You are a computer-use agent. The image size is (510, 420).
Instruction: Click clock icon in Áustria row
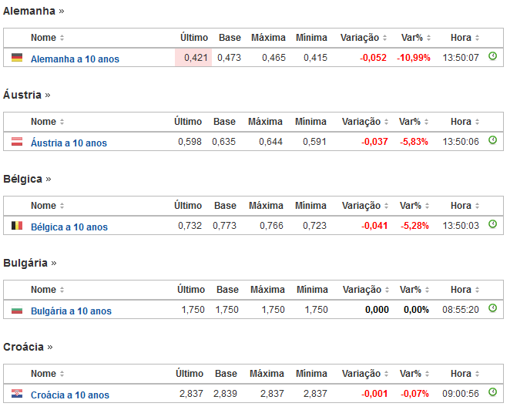[x=493, y=141]
